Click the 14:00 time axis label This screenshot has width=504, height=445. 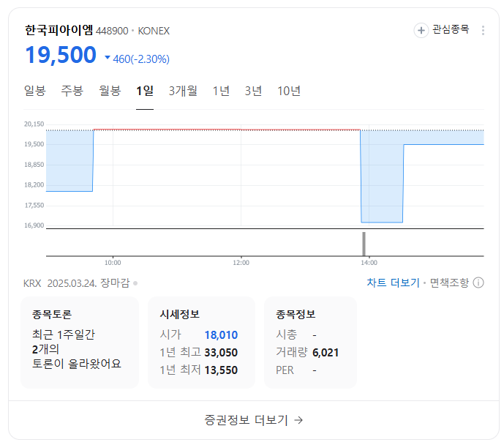369,263
